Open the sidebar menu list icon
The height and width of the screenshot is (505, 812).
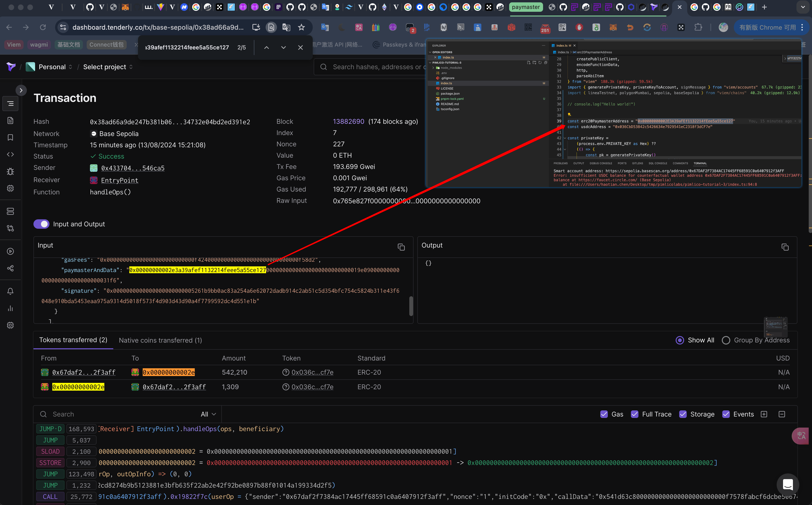pos(10,104)
